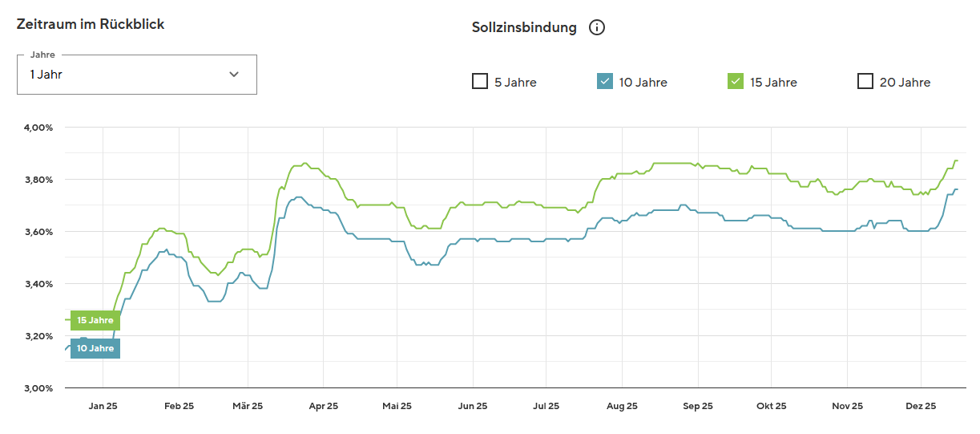The height and width of the screenshot is (434, 980).
Task: Click the 'Sep 25' axis label
Action: [x=697, y=406]
